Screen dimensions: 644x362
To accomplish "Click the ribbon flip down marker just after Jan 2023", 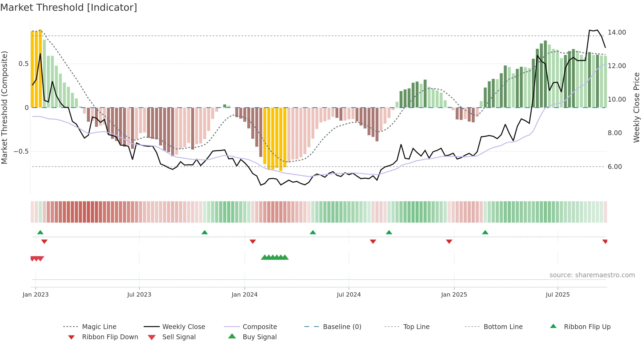I will click(44, 242).
